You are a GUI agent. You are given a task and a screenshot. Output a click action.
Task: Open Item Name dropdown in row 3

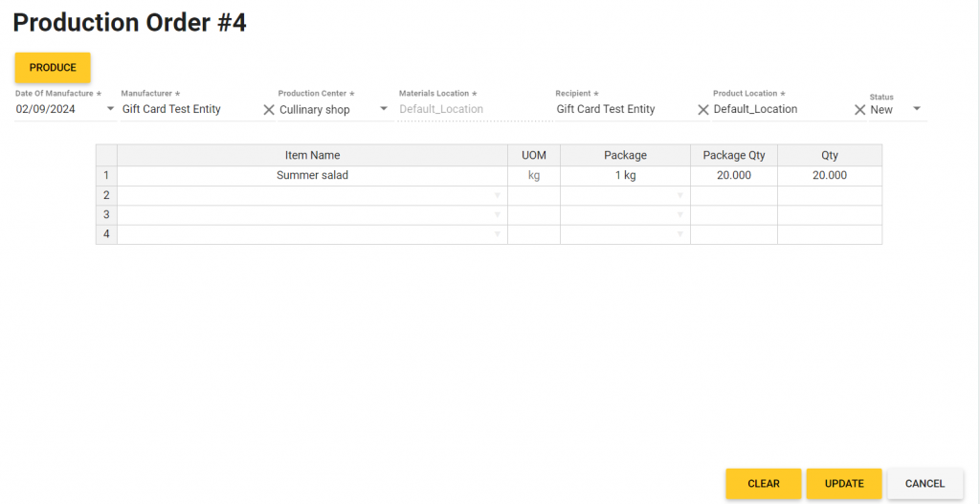click(497, 215)
